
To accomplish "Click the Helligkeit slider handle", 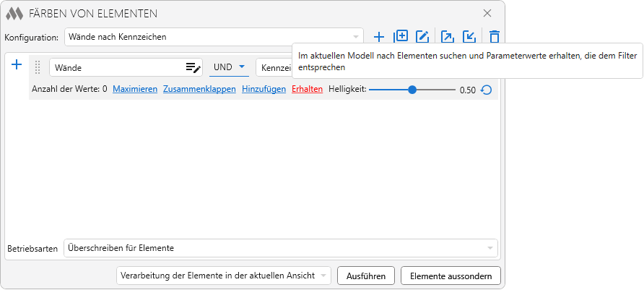I will (412, 90).
